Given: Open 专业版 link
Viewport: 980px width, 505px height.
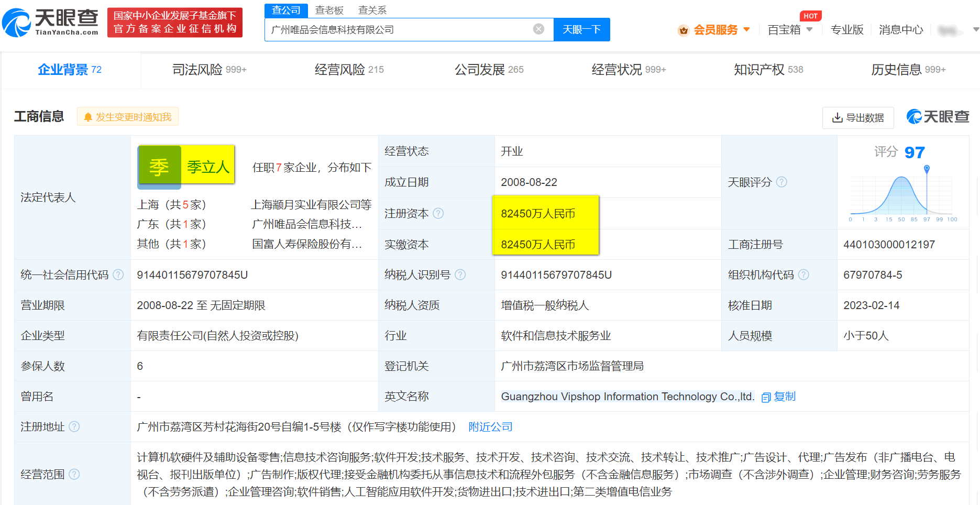Looking at the screenshot, I should click(x=847, y=30).
